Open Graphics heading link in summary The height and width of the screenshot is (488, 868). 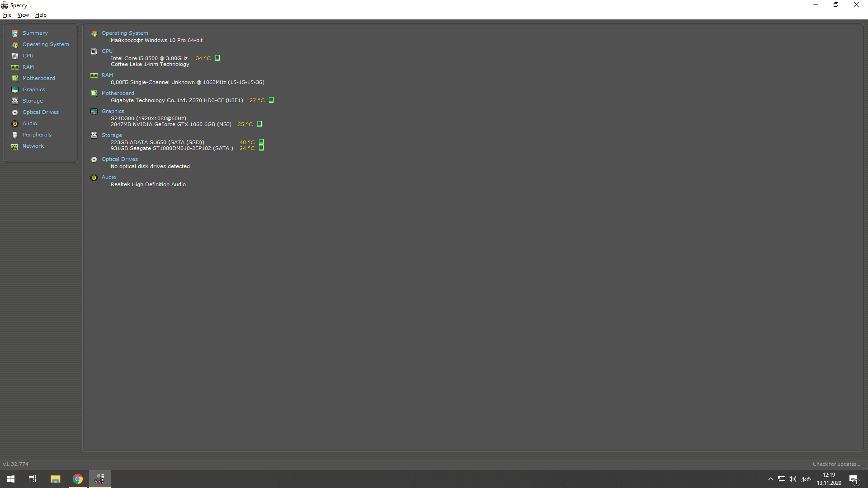click(113, 111)
